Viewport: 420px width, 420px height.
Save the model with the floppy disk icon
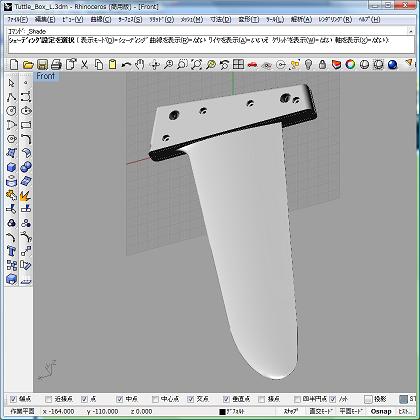tap(42, 64)
